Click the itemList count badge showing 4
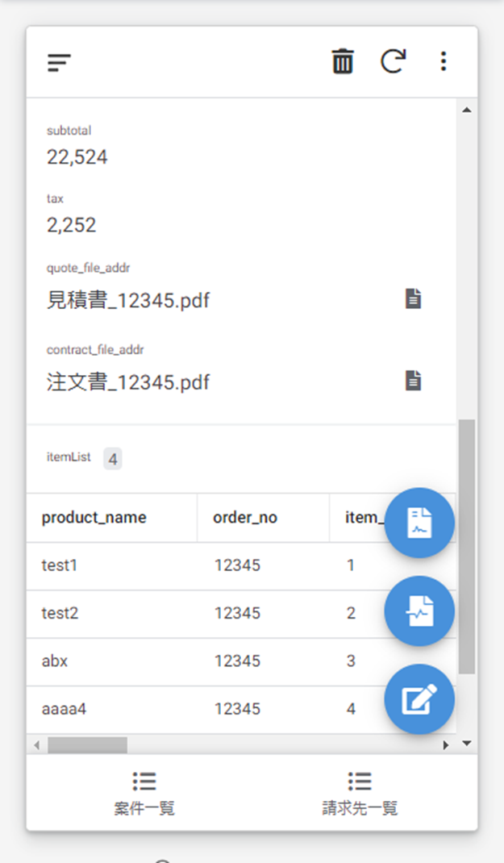The height and width of the screenshot is (863, 504). coord(113,458)
